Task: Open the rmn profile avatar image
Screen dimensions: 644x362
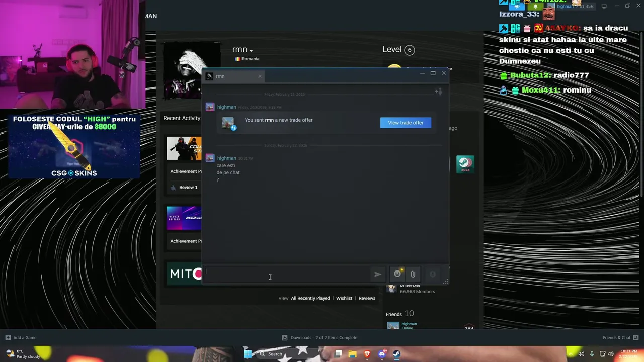Action: pyautogui.click(x=191, y=70)
